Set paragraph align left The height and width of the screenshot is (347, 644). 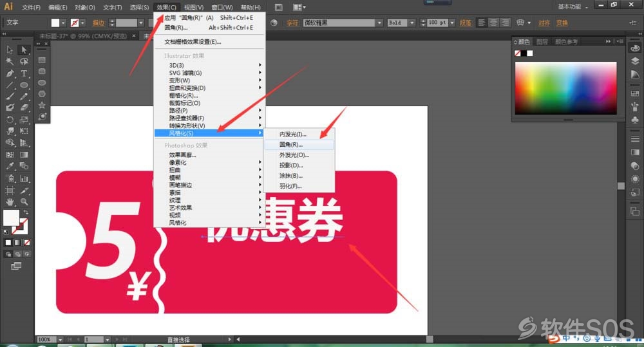(482, 23)
